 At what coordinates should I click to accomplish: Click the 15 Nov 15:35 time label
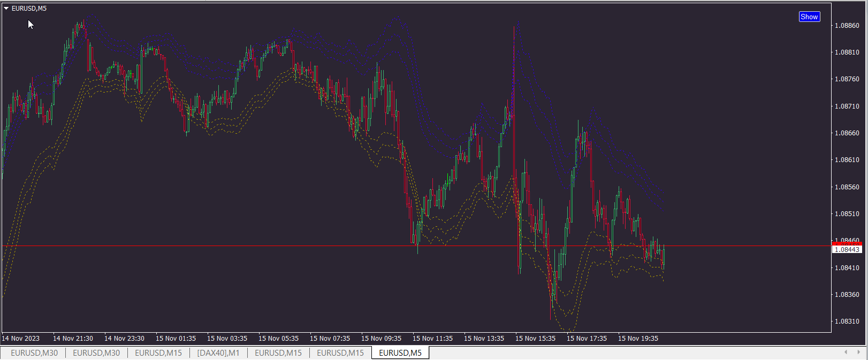coord(535,339)
